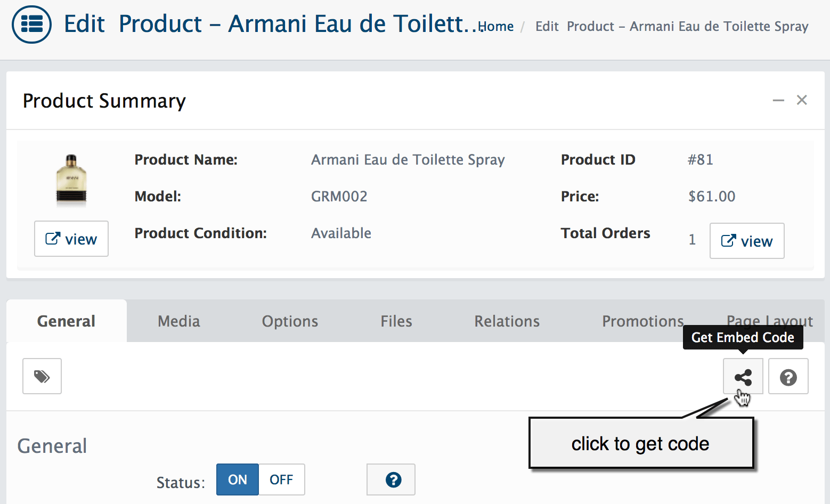Screen dimensions: 830x504
Task: Click the price value $61.00
Action: pos(712,196)
